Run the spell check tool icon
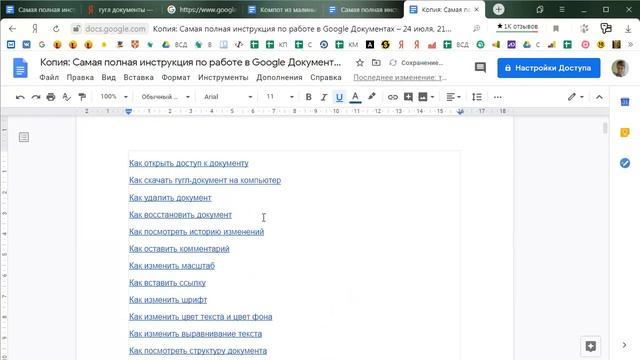Screen dimensions: 640x360 pos(66,97)
